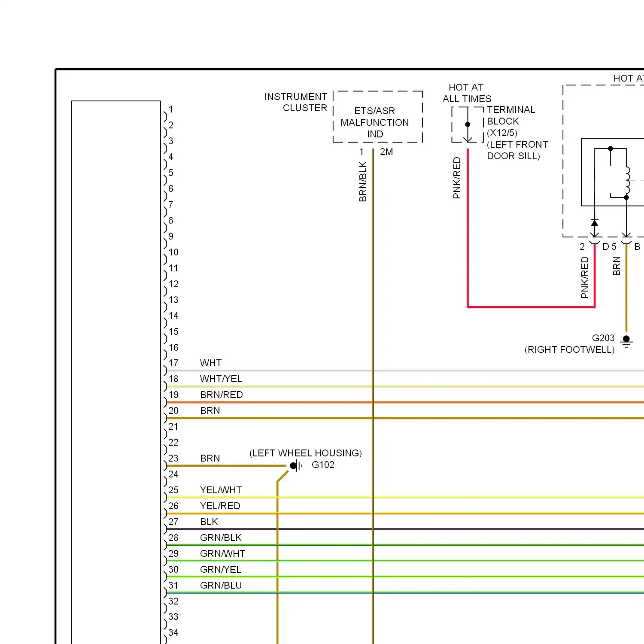This screenshot has width=644, height=644.
Task: Select the "BRN" wire label at pin 20
Action: [x=210, y=410]
